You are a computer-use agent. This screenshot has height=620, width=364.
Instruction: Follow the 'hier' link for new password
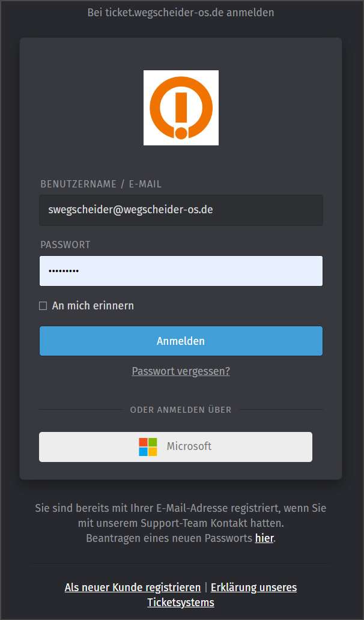point(264,538)
